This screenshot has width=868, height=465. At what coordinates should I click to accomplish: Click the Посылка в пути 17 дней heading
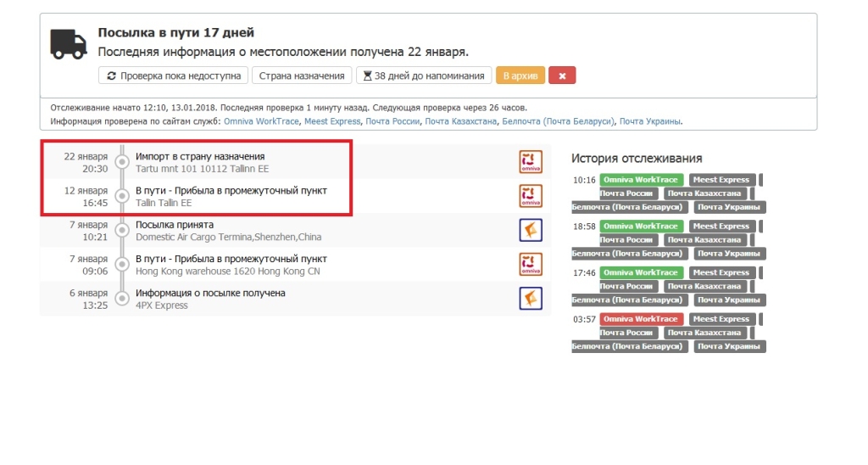point(176,33)
